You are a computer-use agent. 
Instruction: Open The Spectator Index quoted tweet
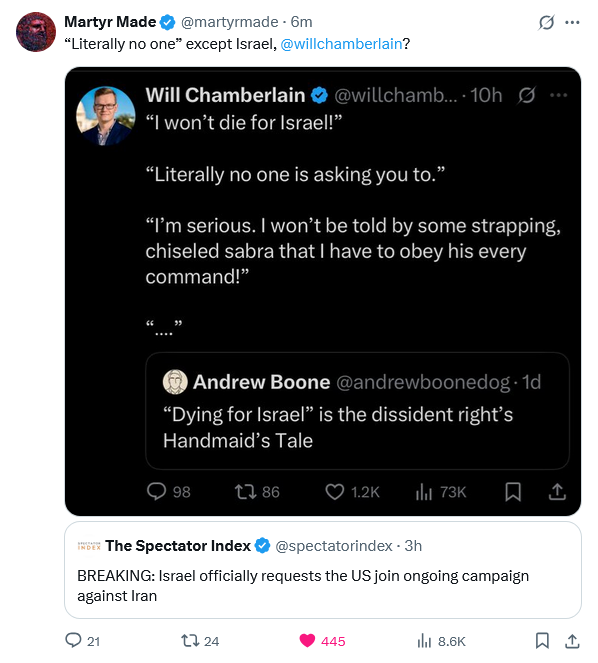(x=323, y=570)
